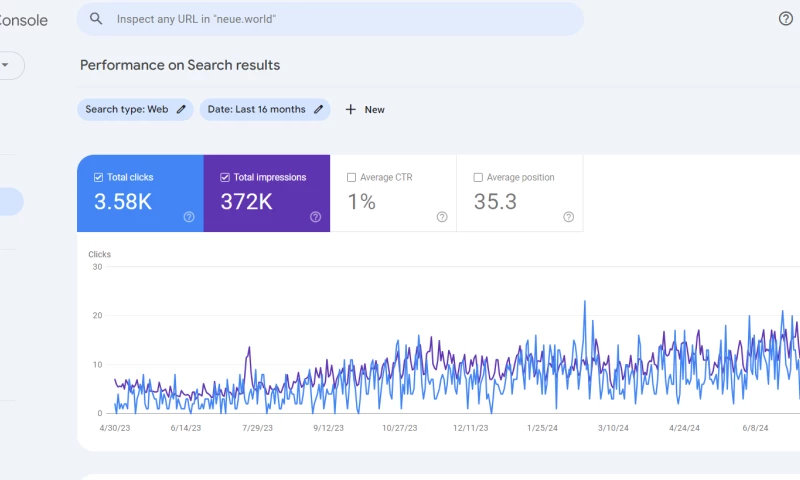Enable the Average CTR checkbox
The width and height of the screenshot is (800, 480).
click(x=351, y=178)
